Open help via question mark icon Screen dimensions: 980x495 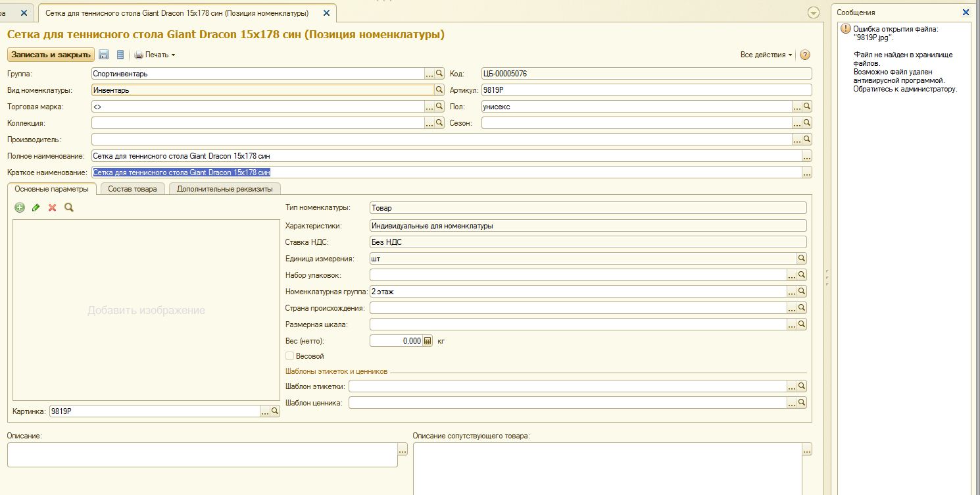(804, 55)
